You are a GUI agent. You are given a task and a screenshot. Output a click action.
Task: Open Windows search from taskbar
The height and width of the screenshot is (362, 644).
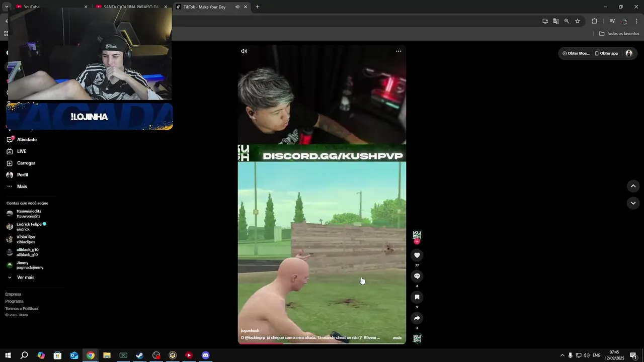tap(24, 355)
